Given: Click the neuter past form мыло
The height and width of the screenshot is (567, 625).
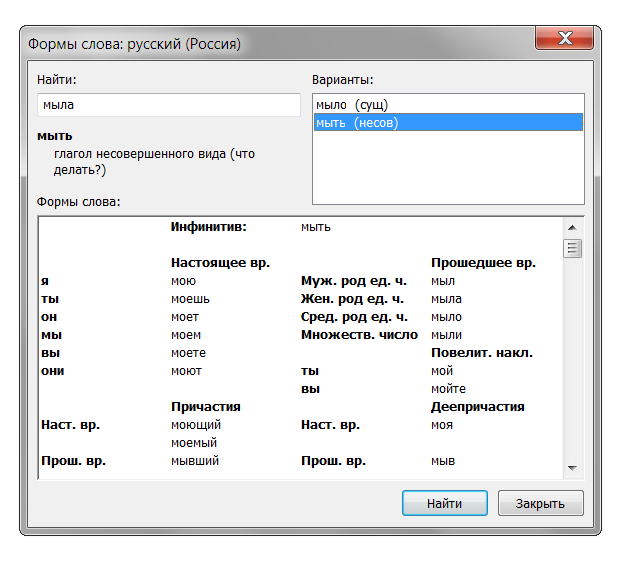Looking at the screenshot, I should [445, 317].
